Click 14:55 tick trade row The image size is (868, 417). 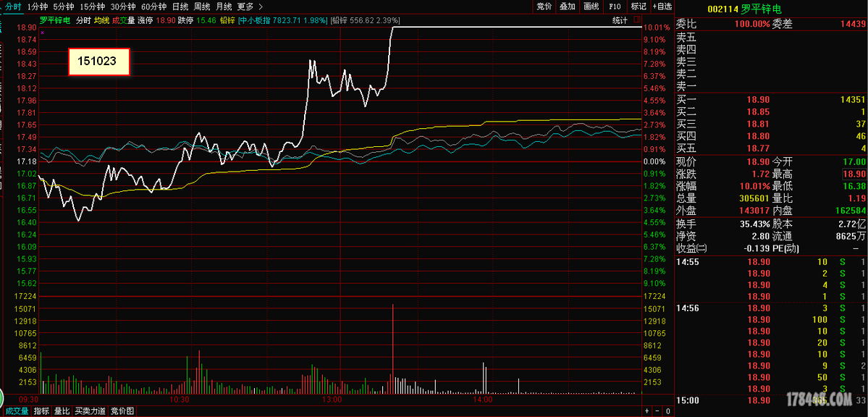770,262
